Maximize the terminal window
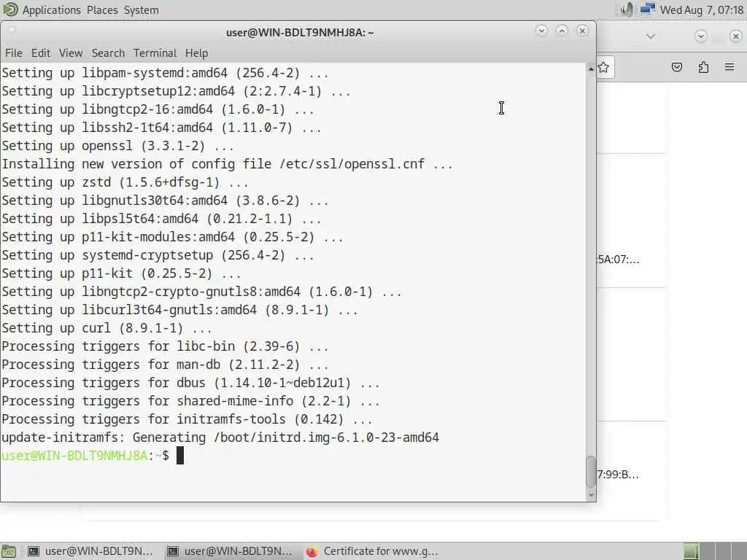Screen dimensions: 747x560 click(x=562, y=31)
